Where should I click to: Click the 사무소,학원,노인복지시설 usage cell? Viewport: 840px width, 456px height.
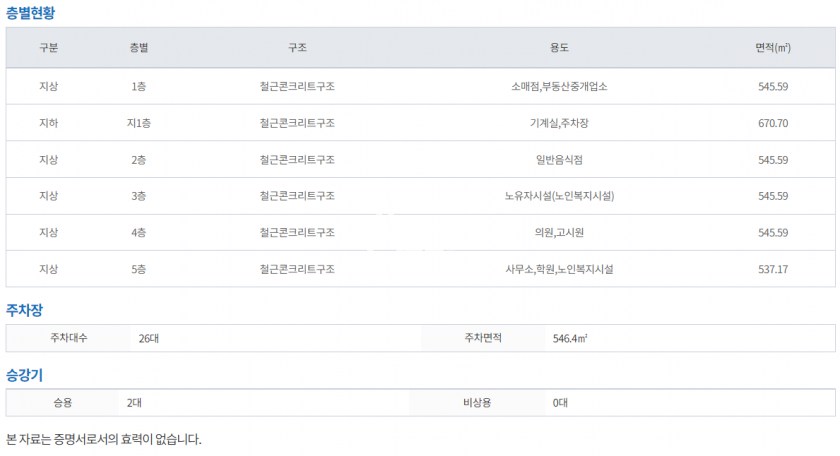pos(559,269)
